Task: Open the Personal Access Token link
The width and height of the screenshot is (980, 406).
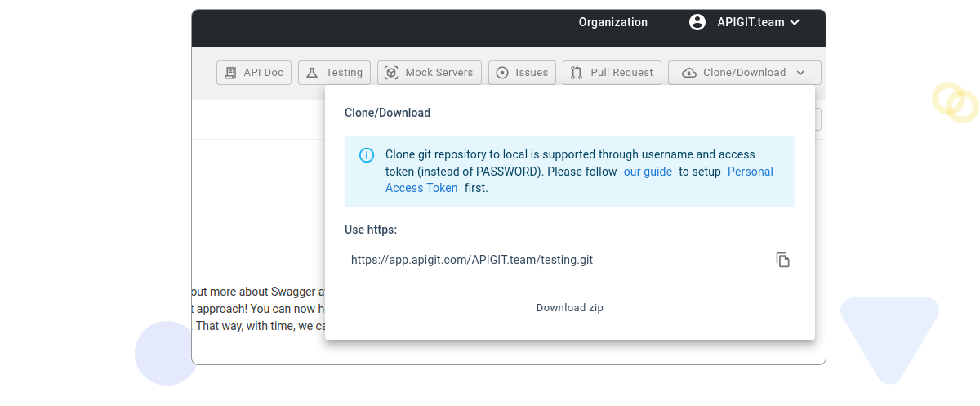Action: [x=579, y=180]
